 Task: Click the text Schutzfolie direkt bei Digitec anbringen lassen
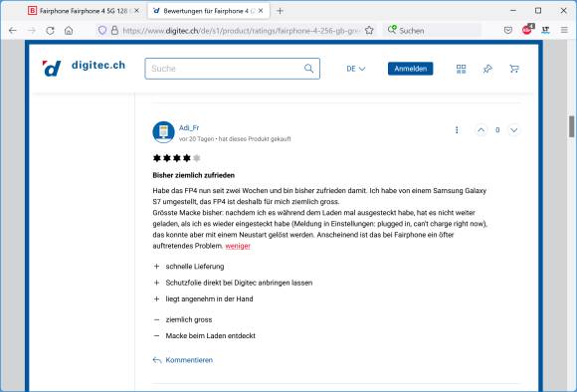coord(239,283)
